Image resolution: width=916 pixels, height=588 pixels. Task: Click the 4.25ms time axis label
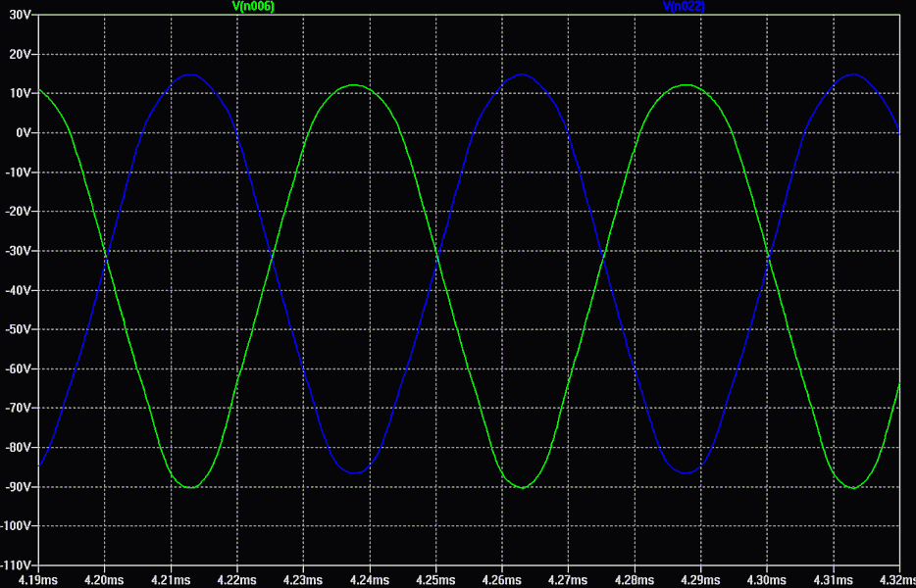click(x=435, y=581)
